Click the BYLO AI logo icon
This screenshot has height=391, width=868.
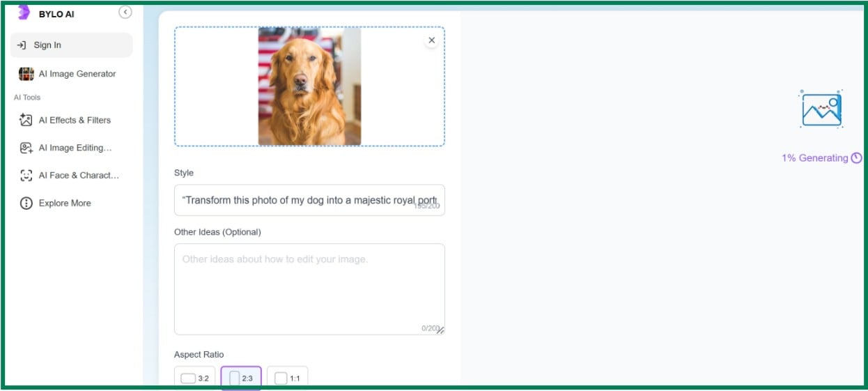tap(24, 12)
